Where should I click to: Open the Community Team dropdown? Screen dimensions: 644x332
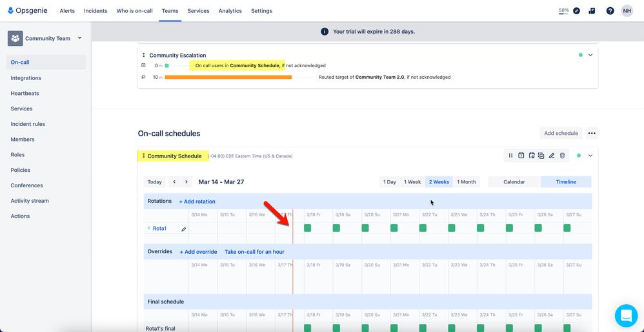[x=79, y=38]
